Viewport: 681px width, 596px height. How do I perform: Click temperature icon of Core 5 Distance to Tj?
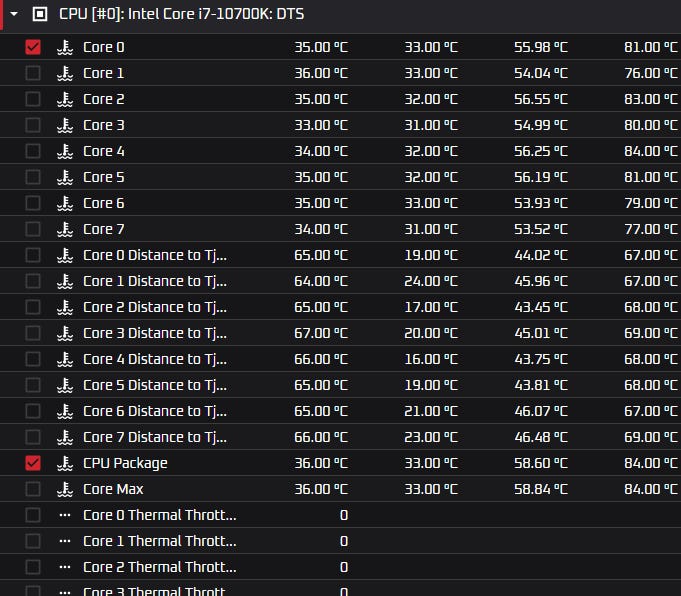[x=65, y=385]
